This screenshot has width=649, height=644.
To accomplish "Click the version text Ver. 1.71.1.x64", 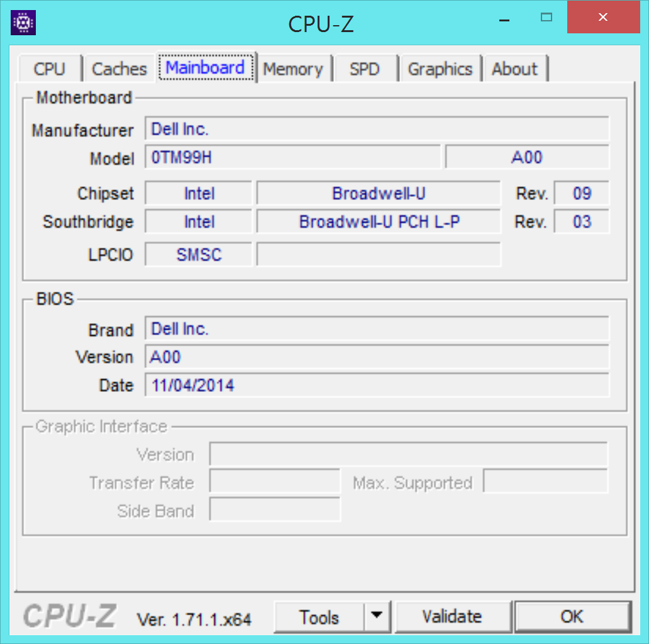I will 194,619.
